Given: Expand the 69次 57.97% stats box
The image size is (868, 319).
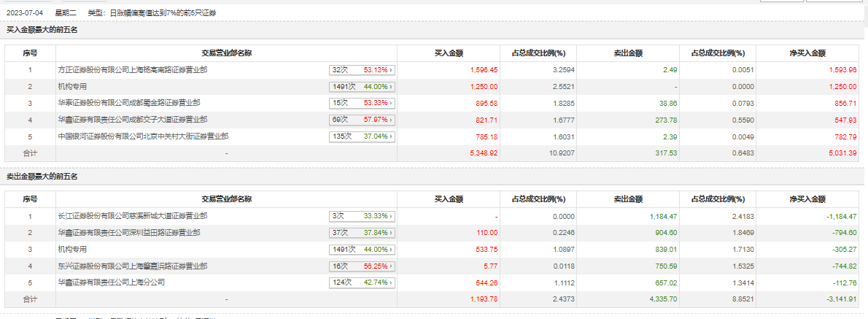Looking at the screenshot, I should (362, 120).
